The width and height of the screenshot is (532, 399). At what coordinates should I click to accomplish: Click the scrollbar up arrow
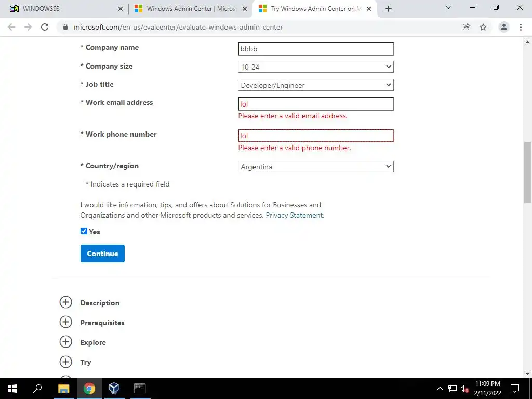pyautogui.click(x=527, y=42)
